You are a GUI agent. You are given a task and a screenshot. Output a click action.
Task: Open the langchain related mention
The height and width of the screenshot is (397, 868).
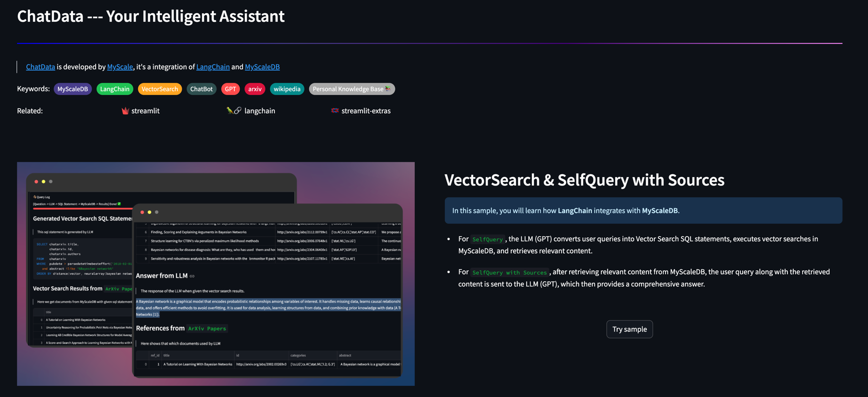point(260,111)
